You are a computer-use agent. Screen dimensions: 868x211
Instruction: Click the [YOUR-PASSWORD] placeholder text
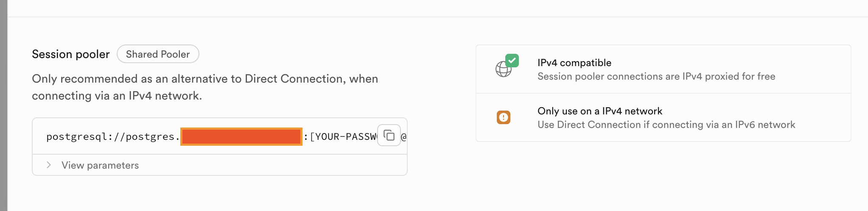tap(342, 136)
